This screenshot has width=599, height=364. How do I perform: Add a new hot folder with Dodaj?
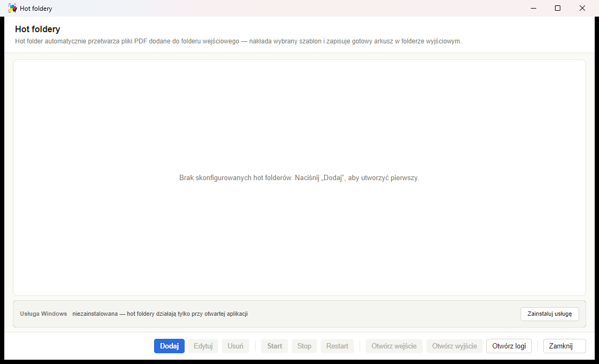(169, 346)
